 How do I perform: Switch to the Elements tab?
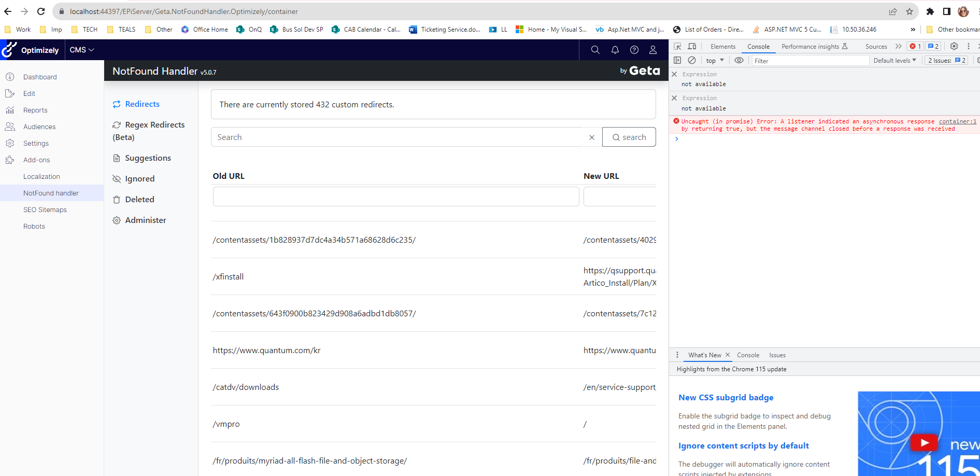722,47
